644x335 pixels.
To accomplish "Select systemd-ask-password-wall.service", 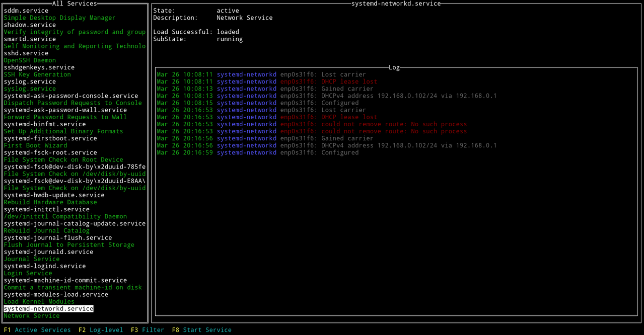I will point(65,110).
